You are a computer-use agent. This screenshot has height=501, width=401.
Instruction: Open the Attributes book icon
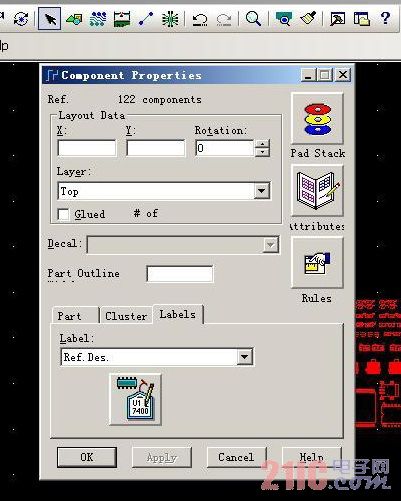point(317,191)
